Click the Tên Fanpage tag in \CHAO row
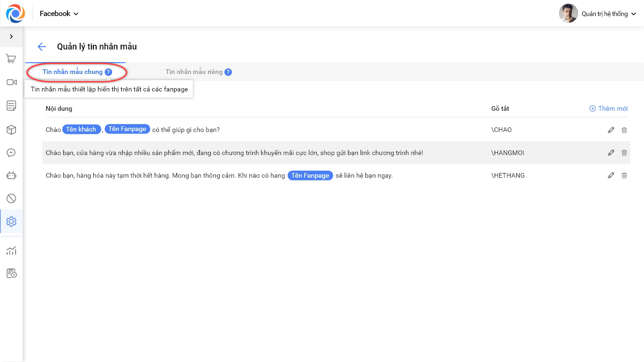 click(x=127, y=129)
